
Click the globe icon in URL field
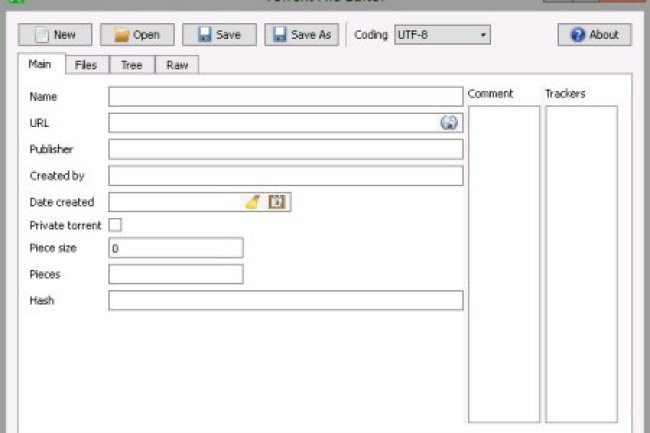point(449,123)
